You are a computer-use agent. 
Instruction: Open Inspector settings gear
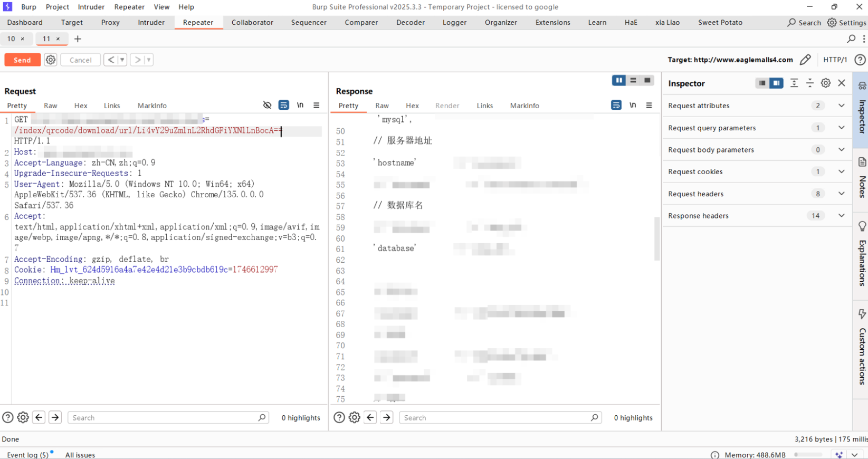tap(826, 83)
